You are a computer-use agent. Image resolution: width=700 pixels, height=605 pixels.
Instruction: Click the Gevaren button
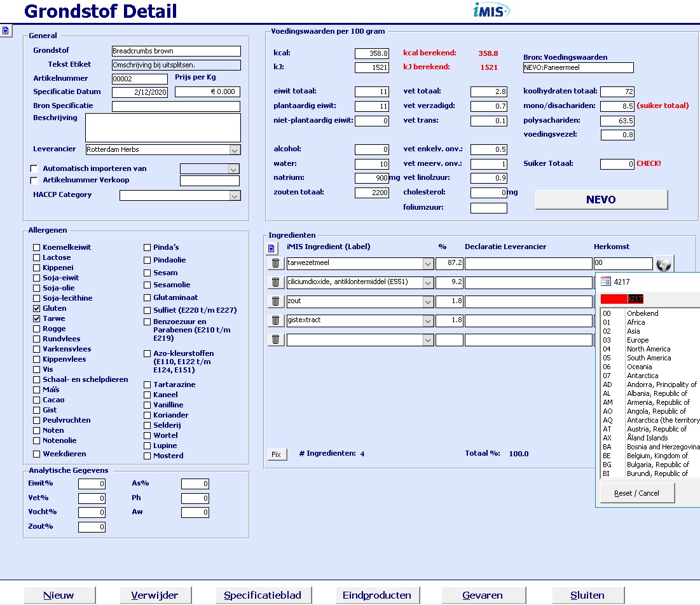[x=483, y=595]
